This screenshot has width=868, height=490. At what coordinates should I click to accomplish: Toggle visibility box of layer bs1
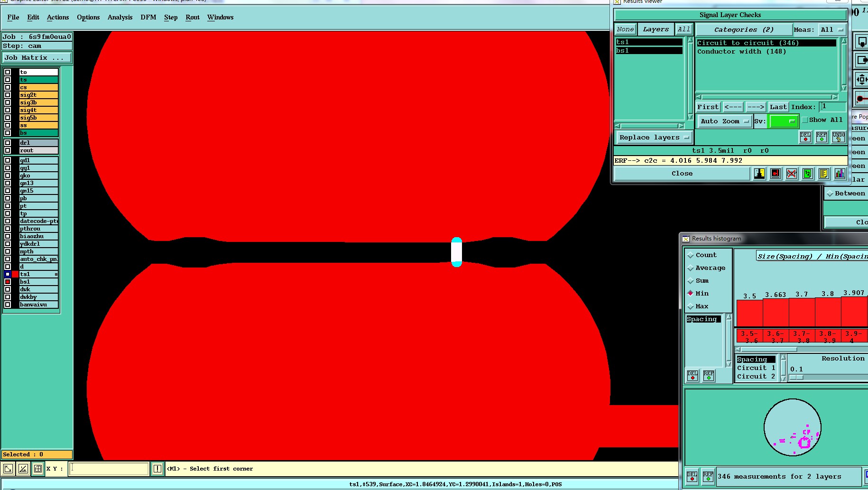pyautogui.click(x=8, y=282)
